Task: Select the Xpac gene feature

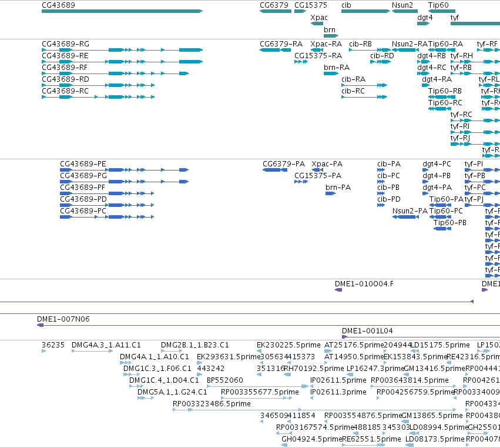Action: [x=317, y=24]
